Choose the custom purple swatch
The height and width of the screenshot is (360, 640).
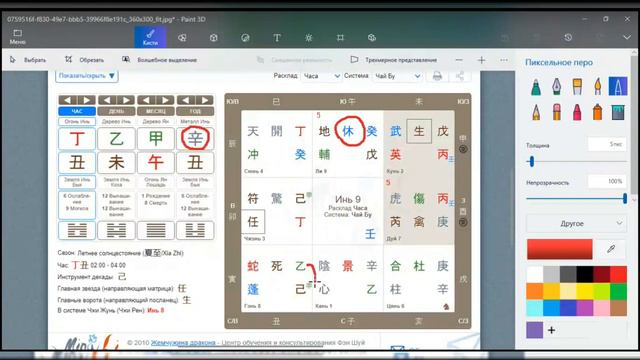[535, 330]
